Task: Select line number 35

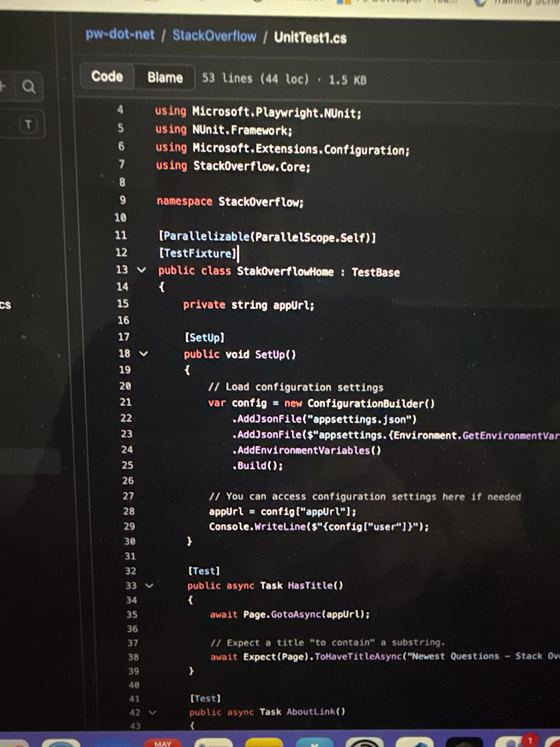Action: point(132,614)
